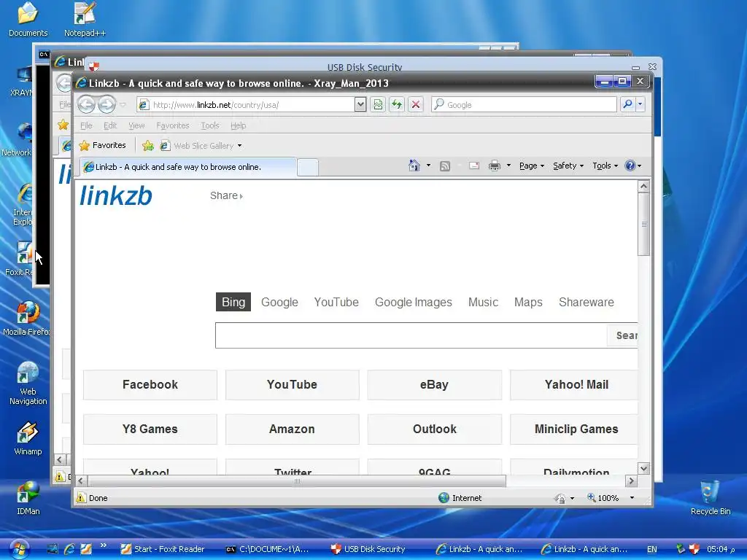This screenshot has width=747, height=560.
Task: Select the IDMan desktop icon
Action: pos(28,498)
